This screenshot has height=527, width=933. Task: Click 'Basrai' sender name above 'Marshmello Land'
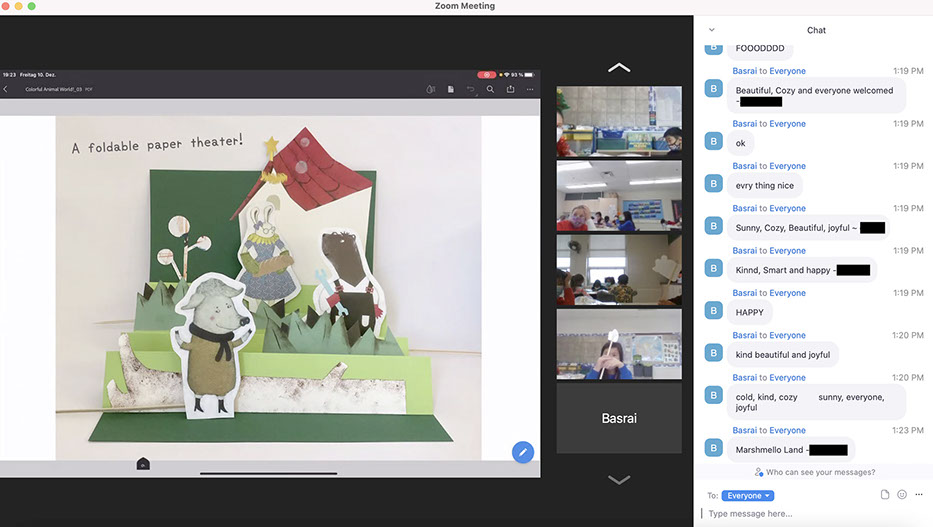(744, 430)
